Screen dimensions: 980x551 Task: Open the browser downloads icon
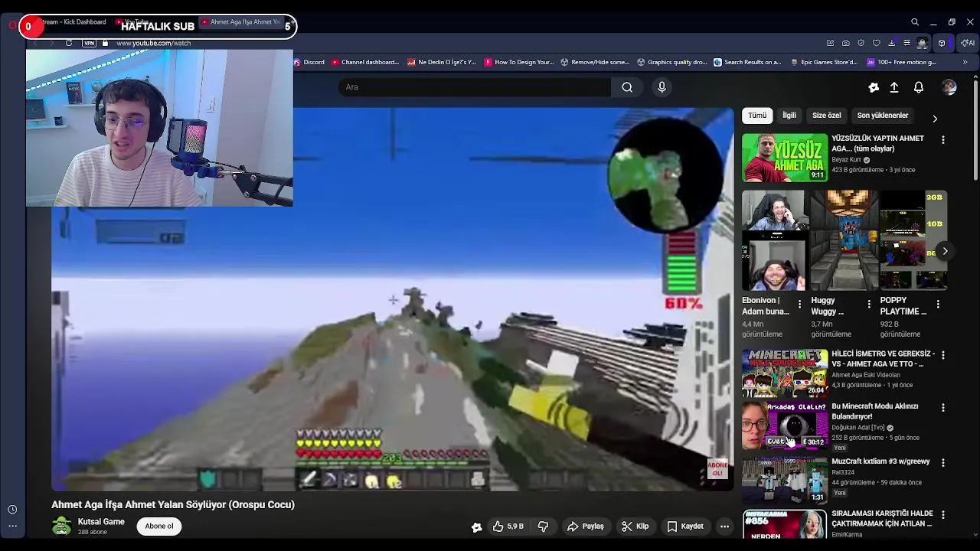coord(892,43)
